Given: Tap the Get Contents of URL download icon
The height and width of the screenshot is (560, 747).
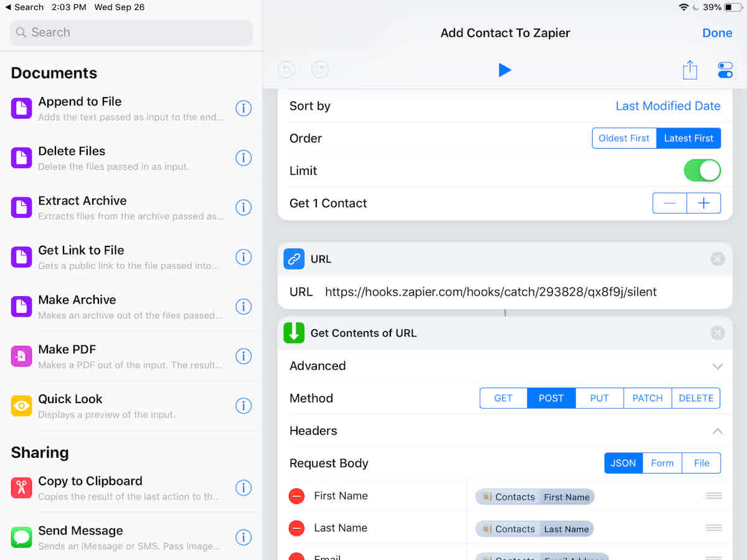Looking at the screenshot, I should (294, 333).
